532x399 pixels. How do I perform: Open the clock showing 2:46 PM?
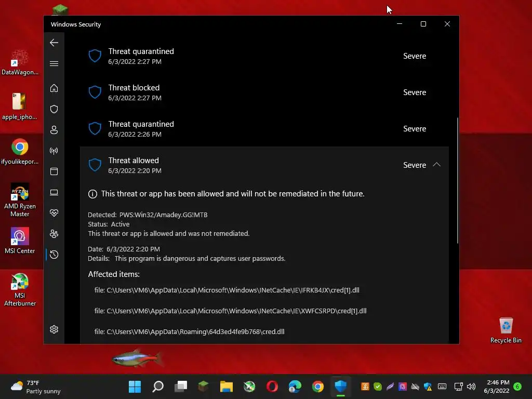(497, 387)
